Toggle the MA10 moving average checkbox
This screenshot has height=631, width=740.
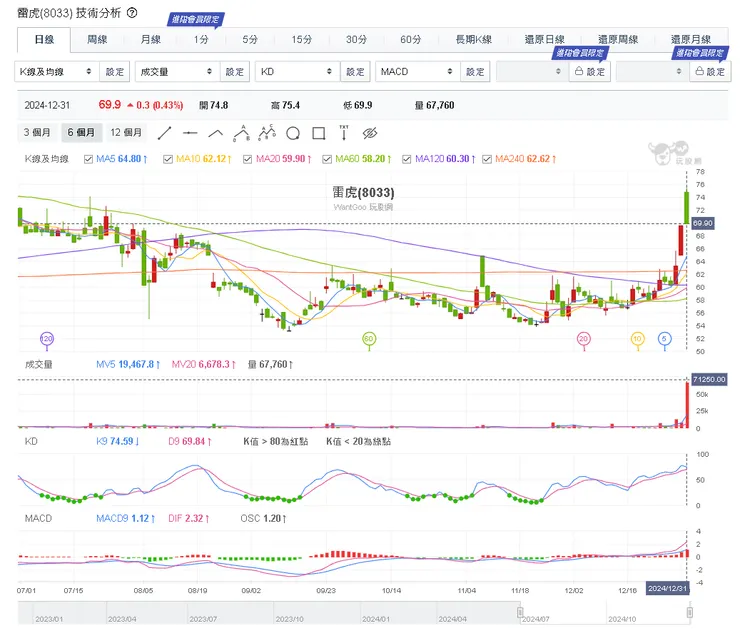tap(168, 159)
